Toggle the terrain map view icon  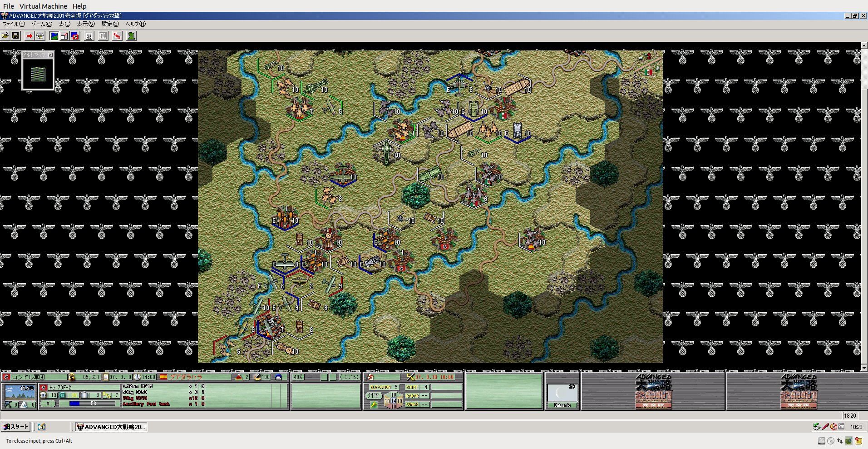[54, 36]
